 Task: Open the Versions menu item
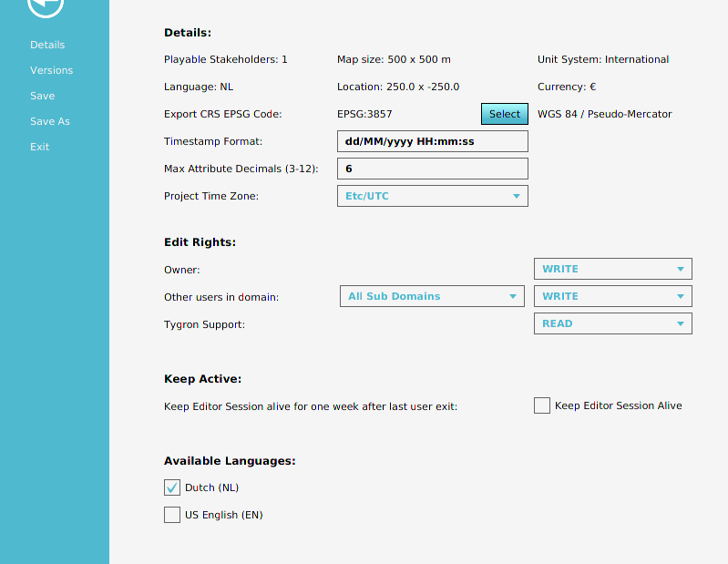(51, 70)
